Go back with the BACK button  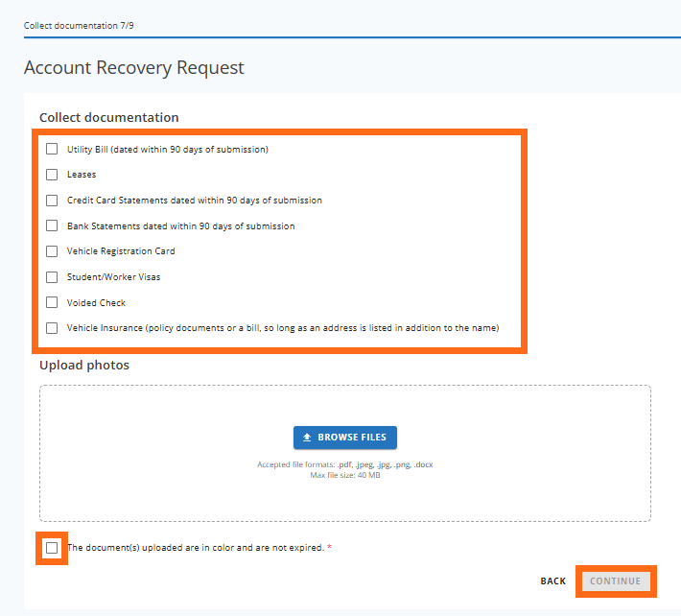pos(552,581)
